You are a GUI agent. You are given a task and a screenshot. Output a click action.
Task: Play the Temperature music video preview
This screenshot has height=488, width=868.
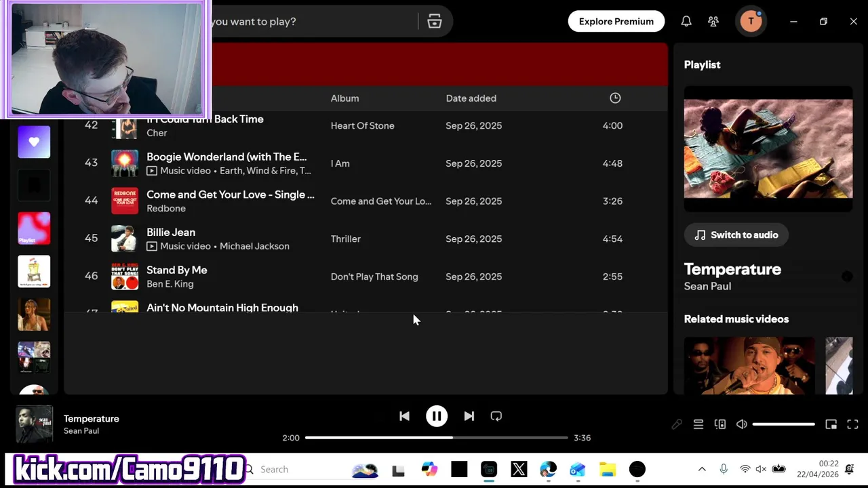[x=768, y=148]
